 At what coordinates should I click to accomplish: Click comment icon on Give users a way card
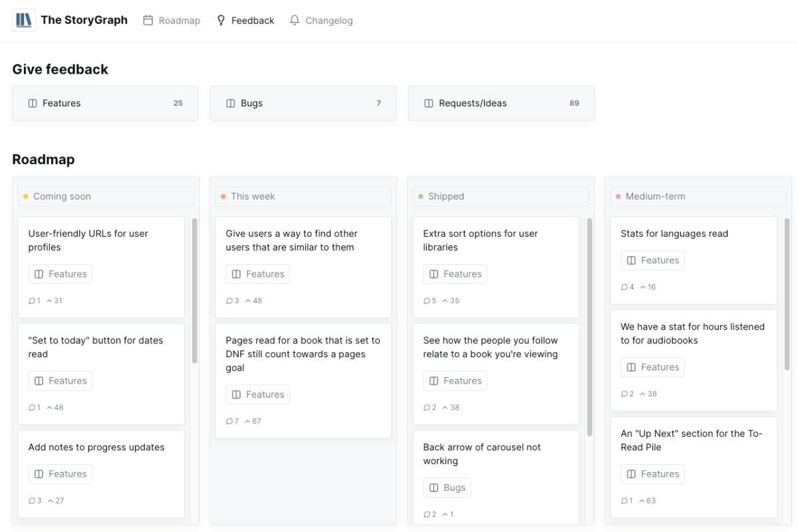coord(229,301)
